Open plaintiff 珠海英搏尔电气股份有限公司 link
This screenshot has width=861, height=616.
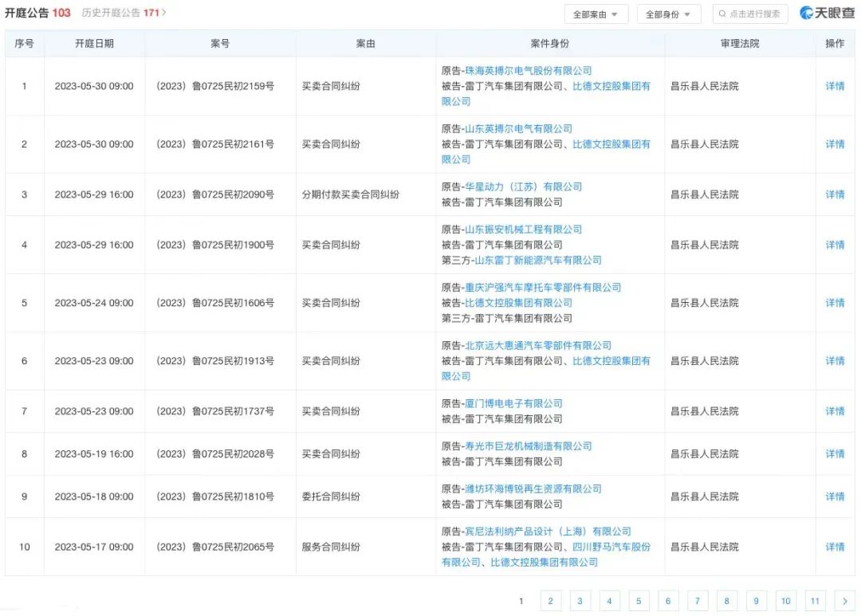[529, 70]
